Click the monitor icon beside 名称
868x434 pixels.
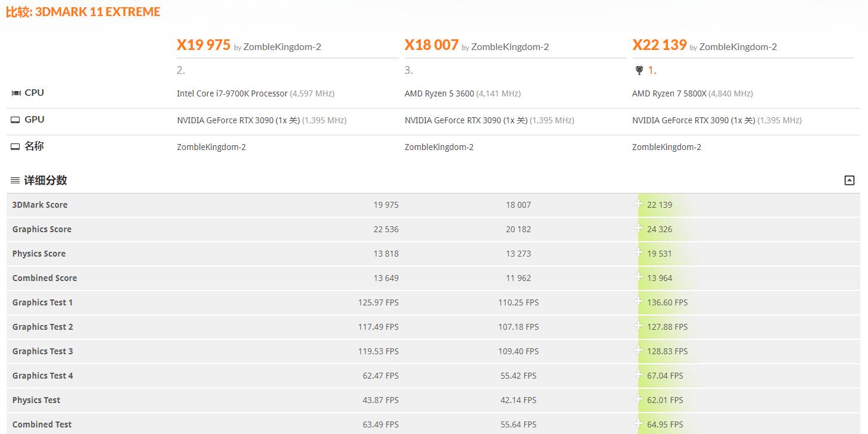tap(15, 146)
